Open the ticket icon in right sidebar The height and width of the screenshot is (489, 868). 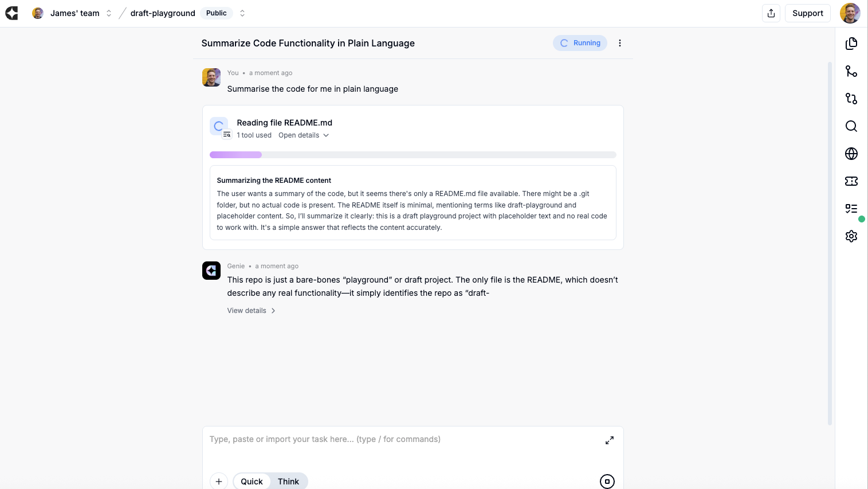click(851, 181)
